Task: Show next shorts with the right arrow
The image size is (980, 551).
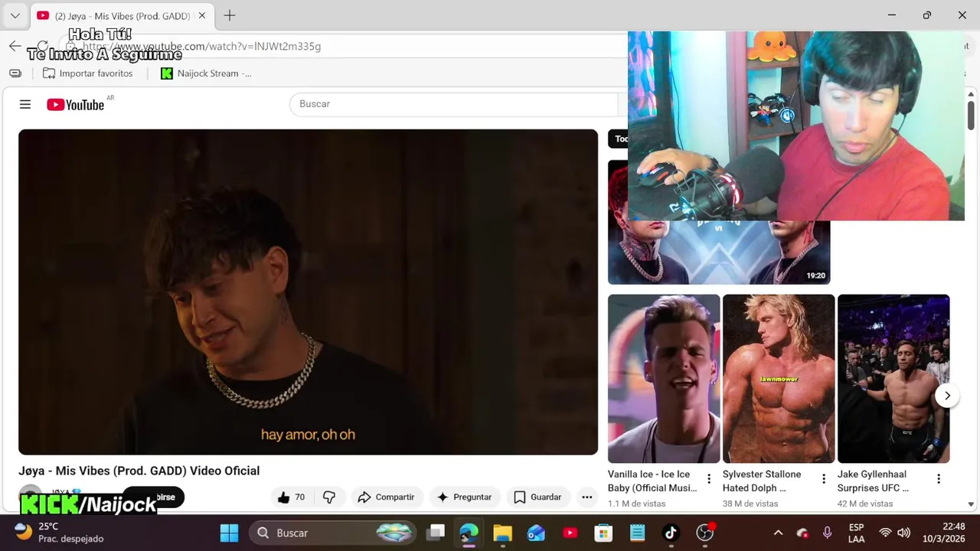Action: 947,396
